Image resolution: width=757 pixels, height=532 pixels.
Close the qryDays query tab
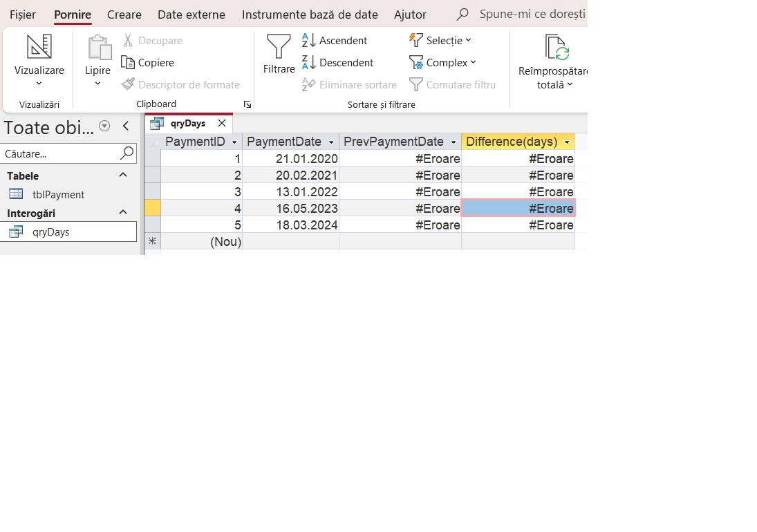(221, 124)
